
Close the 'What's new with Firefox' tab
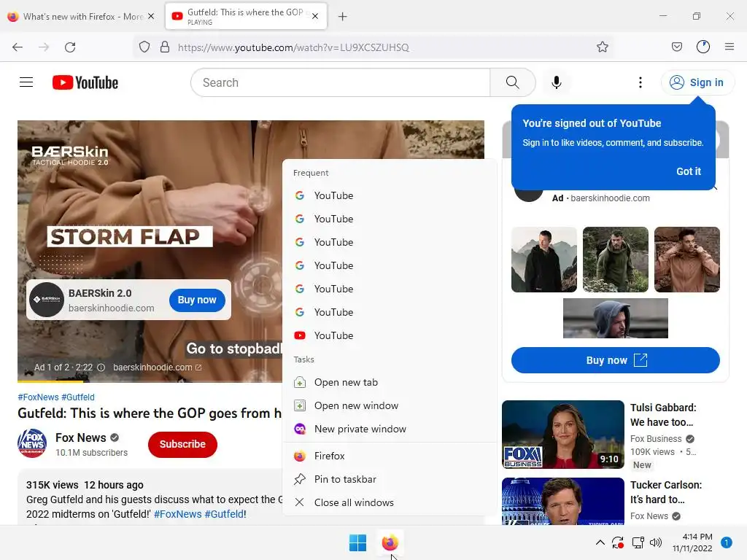pyautogui.click(x=151, y=16)
